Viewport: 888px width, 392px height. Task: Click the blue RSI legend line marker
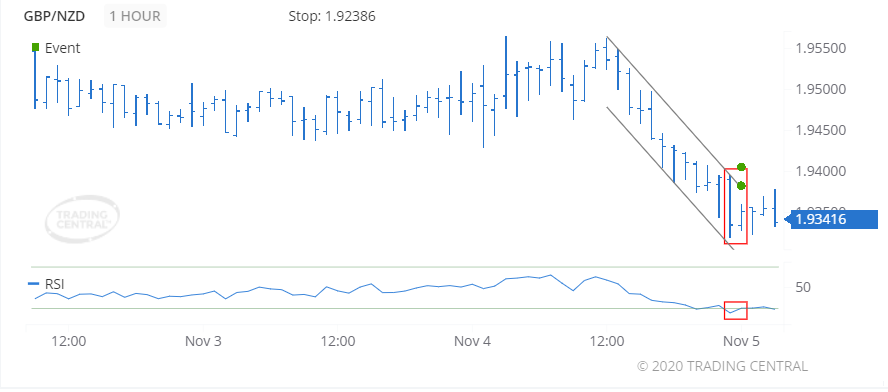[x=35, y=283]
